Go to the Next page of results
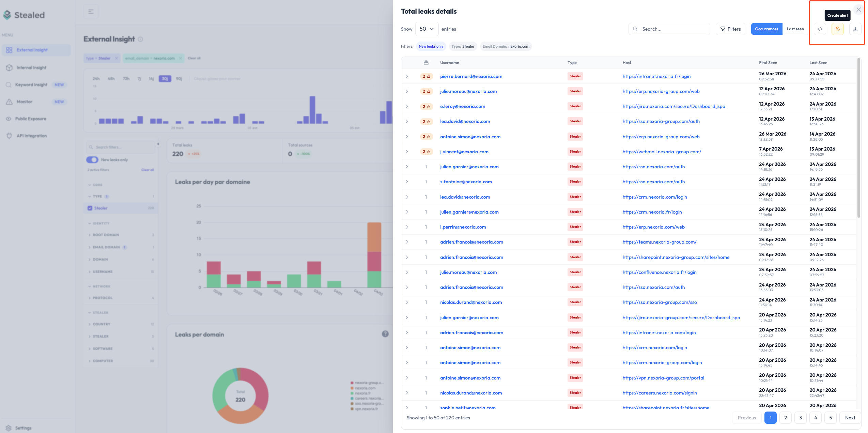Screen dimensions: 868x433 (850, 417)
